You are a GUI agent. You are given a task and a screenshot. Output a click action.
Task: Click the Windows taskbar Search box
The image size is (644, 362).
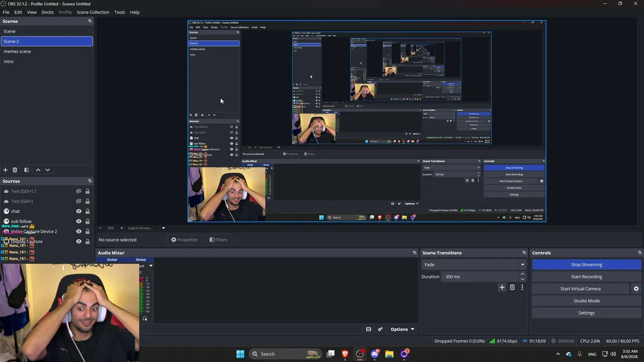[285, 354]
